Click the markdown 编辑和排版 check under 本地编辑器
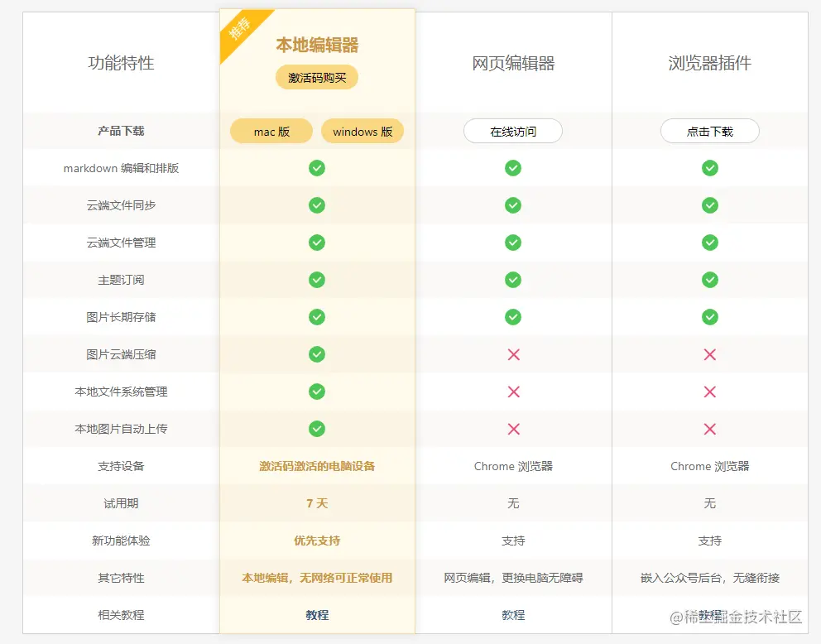Image resolution: width=821 pixels, height=644 pixels. [317, 168]
